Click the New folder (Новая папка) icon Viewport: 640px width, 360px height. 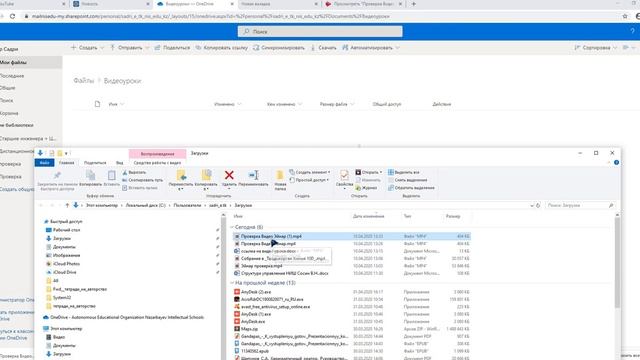click(x=280, y=176)
